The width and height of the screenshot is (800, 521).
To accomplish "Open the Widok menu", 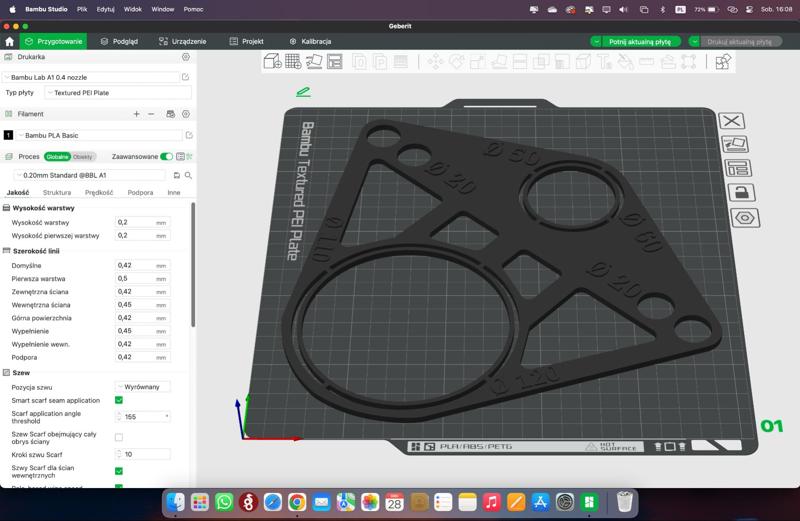I will pos(133,9).
